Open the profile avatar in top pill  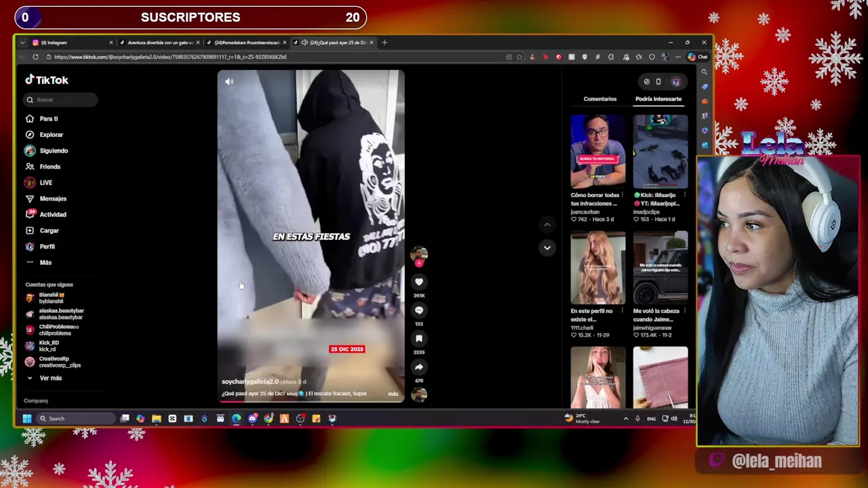(x=676, y=81)
